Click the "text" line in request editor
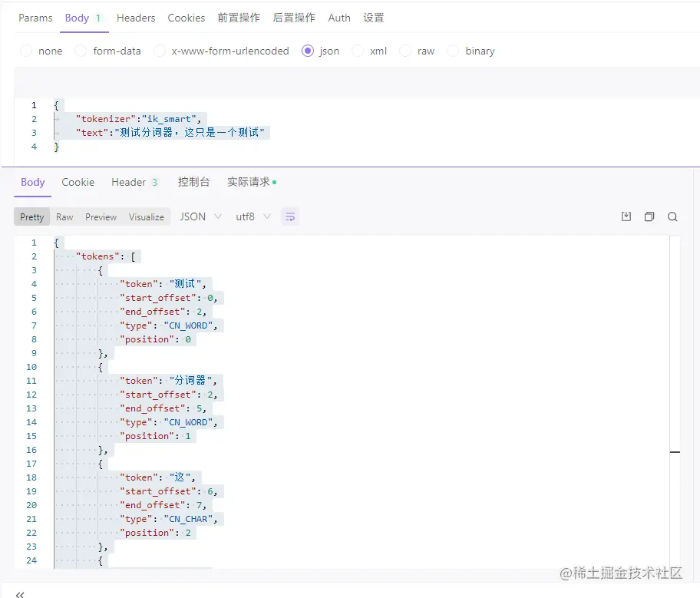 [x=170, y=133]
